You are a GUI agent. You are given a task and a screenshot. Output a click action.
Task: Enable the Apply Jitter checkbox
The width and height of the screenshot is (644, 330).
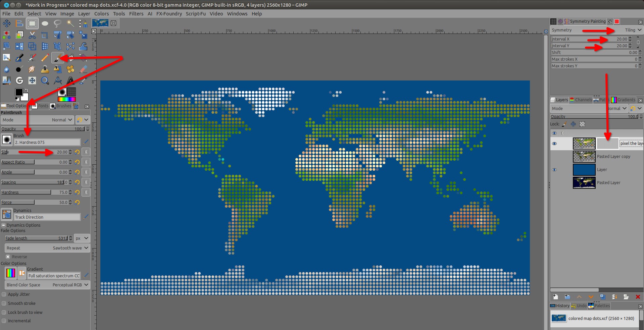[4, 294]
